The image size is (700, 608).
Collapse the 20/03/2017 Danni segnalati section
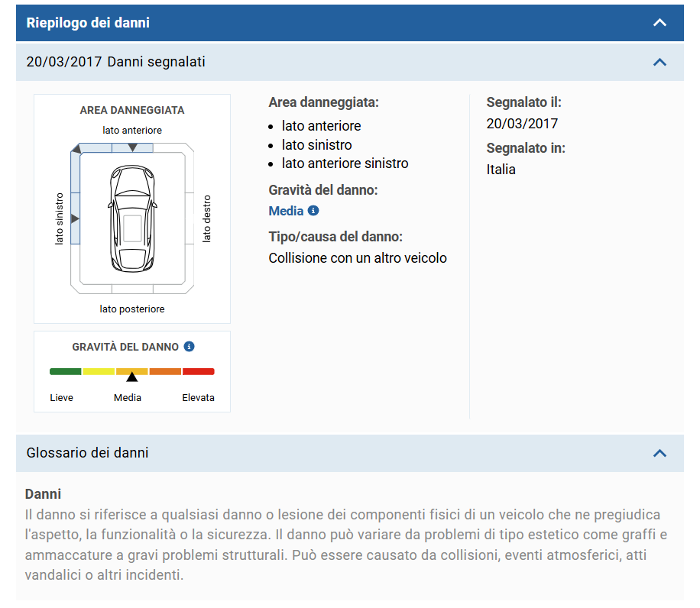tap(660, 62)
